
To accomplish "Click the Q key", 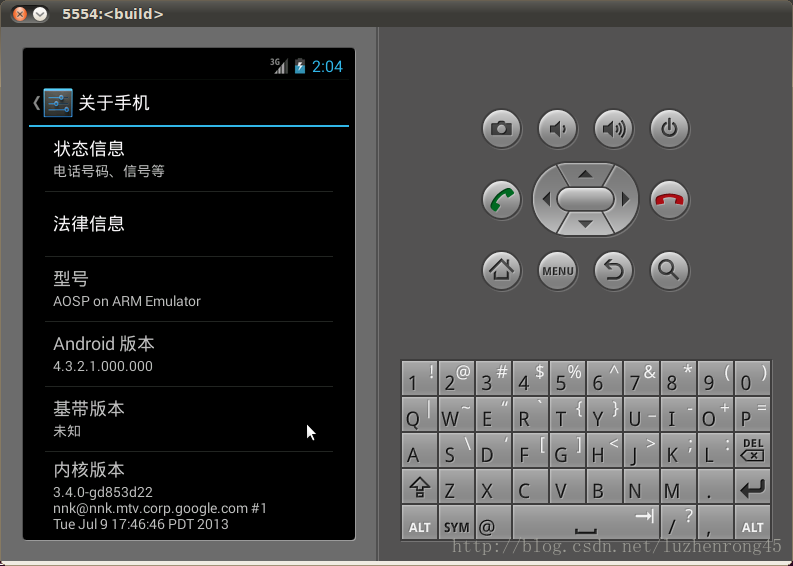I will (420, 414).
